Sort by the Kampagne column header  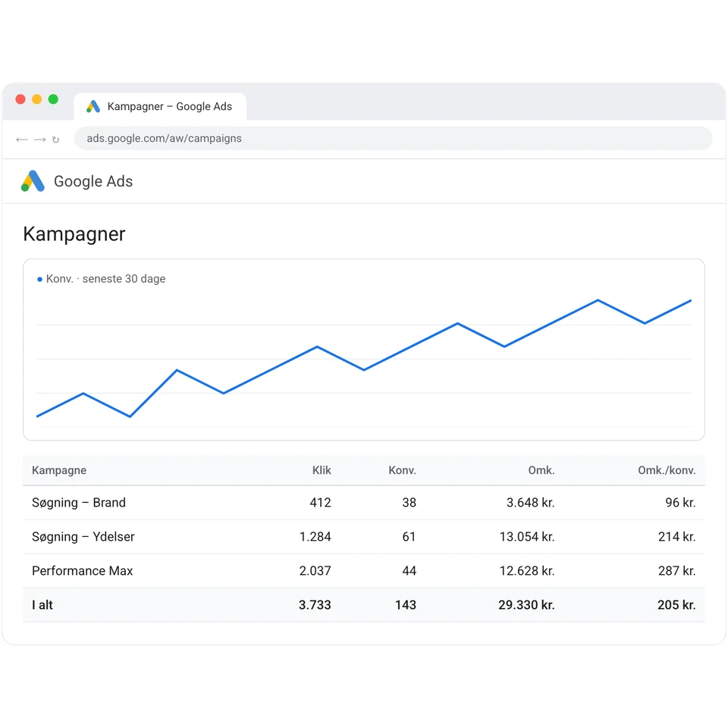[x=59, y=470]
